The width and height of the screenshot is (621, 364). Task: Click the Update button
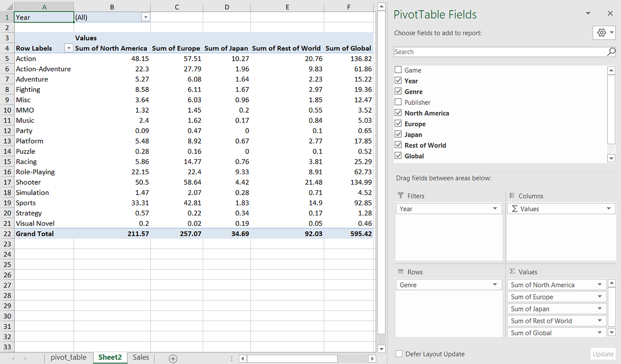click(x=603, y=354)
